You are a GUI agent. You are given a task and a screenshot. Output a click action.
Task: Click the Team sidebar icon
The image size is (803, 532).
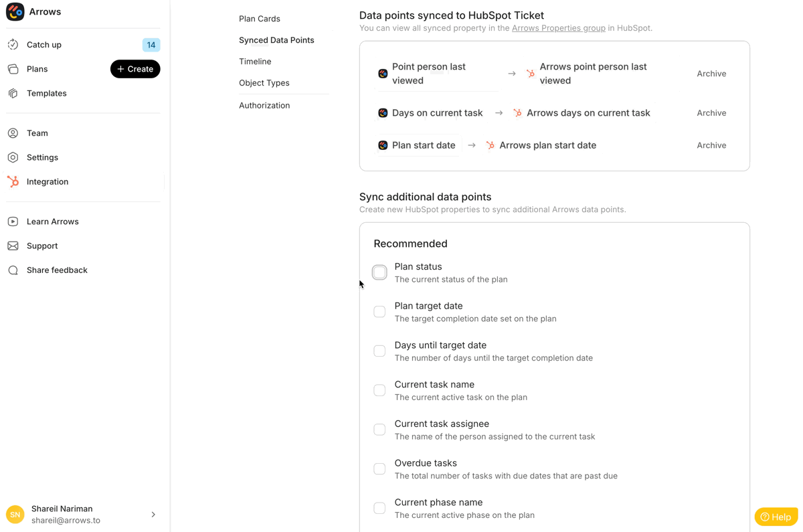coord(13,133)
